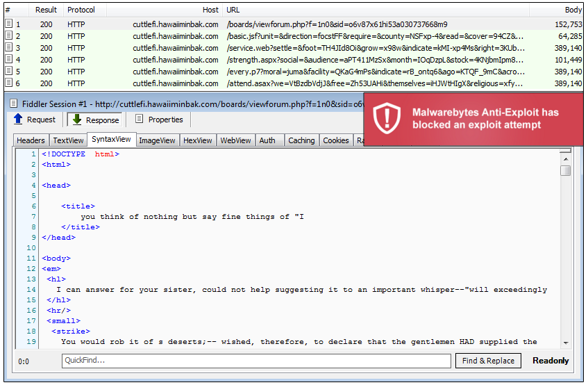Image resolution: width=588 pixels, height=385 pixels.
Task: Click the Fiddler Session window title icon
Action: [12, 104]
